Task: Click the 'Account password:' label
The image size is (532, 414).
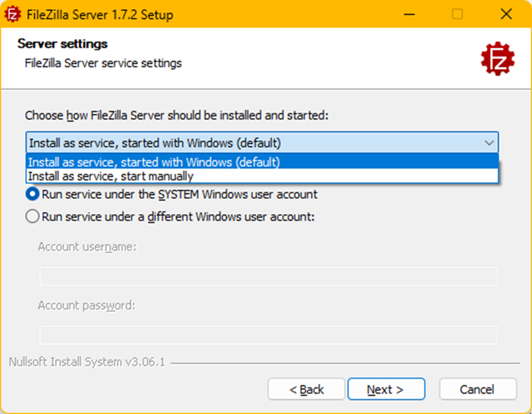Action: coord(87,306)
